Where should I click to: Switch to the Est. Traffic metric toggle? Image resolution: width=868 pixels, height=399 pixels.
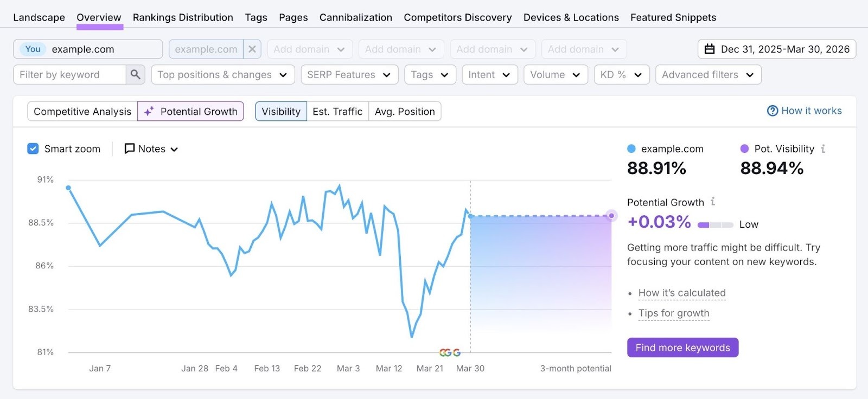(337, 111)
